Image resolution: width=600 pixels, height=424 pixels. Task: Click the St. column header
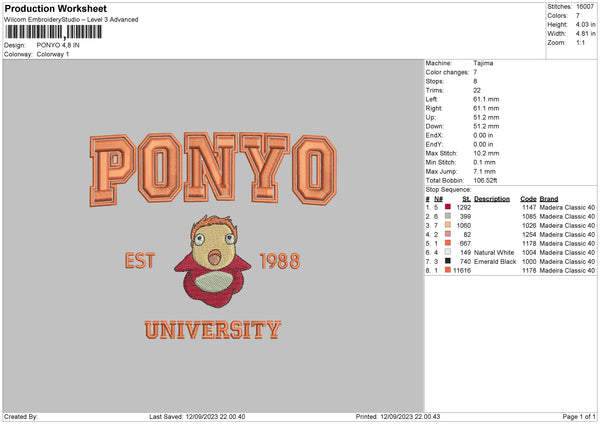(x=466, y=198)
